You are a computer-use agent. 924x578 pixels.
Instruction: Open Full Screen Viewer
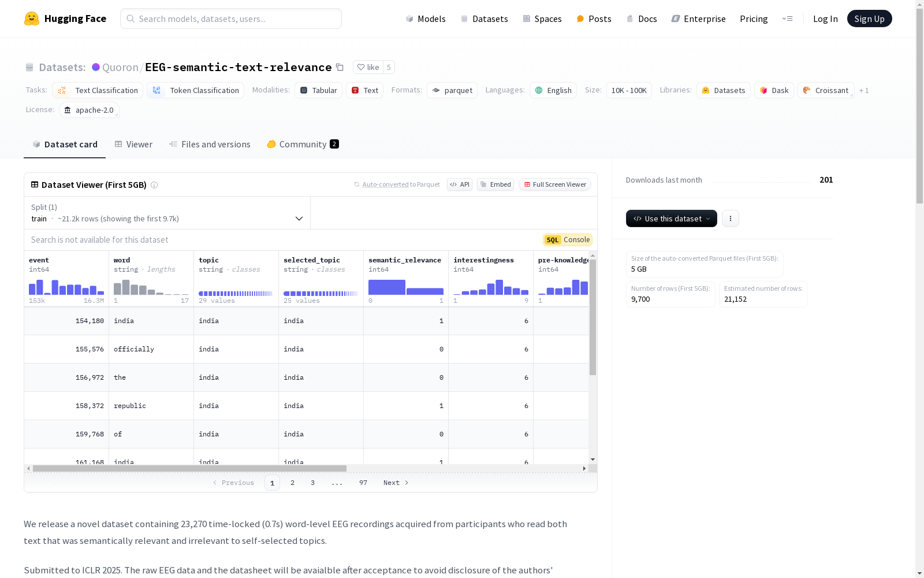pyautogui.click(x=555, y=184)
